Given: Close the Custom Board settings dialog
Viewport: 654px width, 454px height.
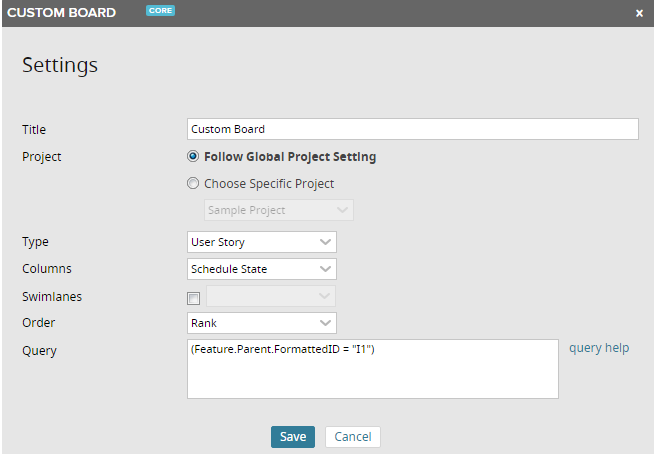Looking at the screenshot, I should 639,13.
